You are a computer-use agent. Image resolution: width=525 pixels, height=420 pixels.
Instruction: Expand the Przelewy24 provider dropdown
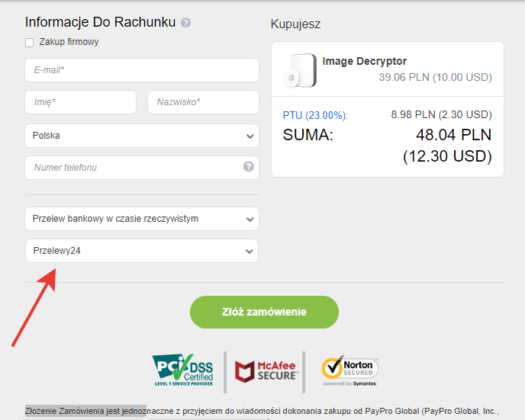coord(142,251)
